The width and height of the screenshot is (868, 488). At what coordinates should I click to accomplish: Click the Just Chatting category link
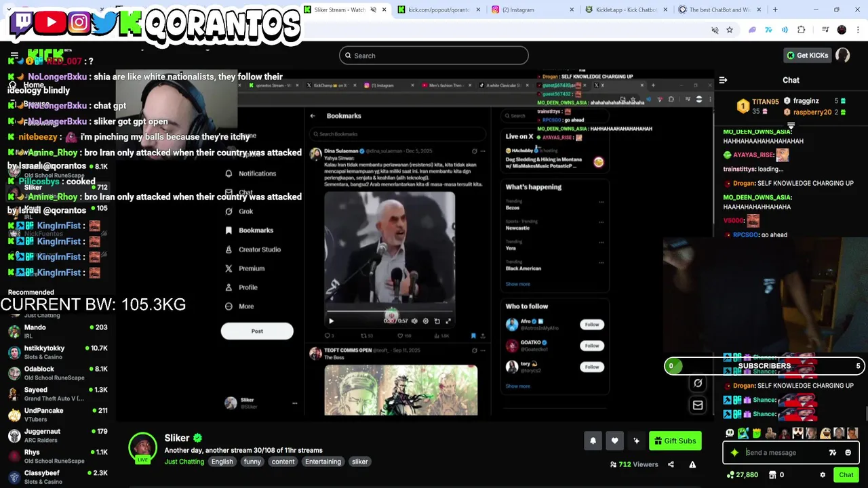coord(184,462)
